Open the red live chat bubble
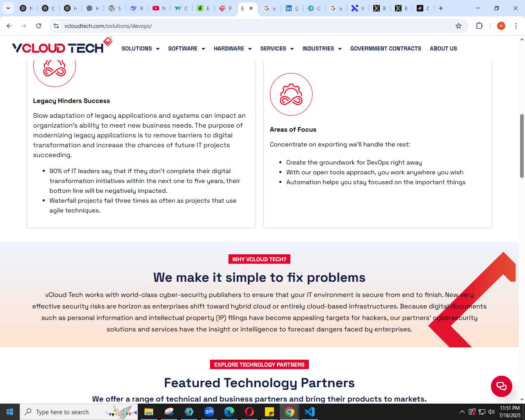This screenshot has width=525, height=420. pyautogui.click(x=501, y=386)
